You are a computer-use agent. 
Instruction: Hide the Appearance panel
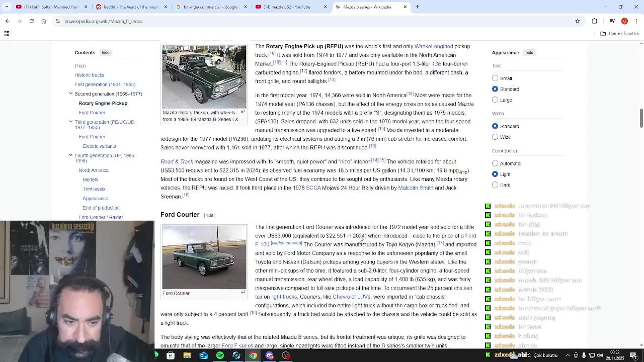click(529, 52)
